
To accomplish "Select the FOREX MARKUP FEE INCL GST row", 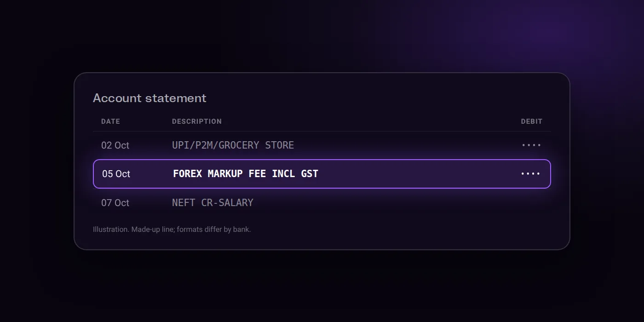I will (322, 174).
